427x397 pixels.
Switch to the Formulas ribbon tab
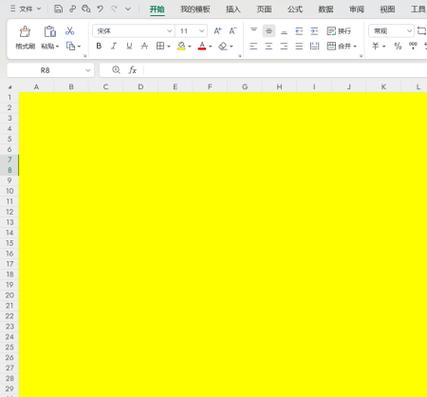point(295,9)
